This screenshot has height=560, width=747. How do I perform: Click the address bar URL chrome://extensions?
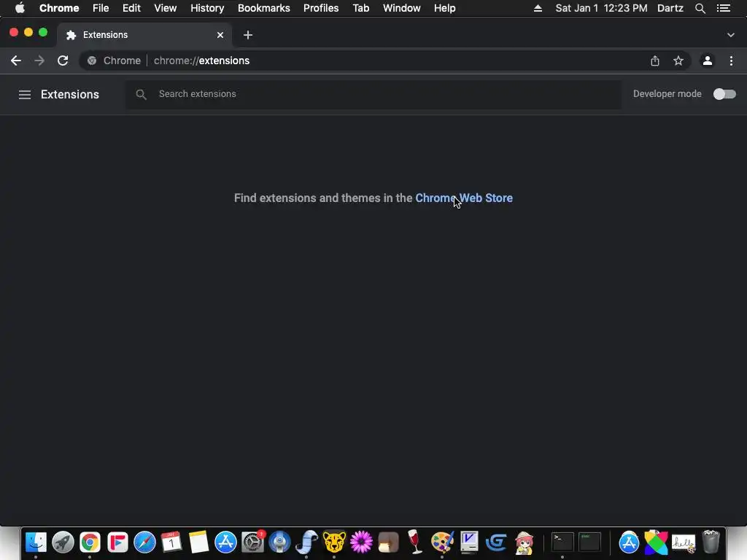[x=201, y=61]
